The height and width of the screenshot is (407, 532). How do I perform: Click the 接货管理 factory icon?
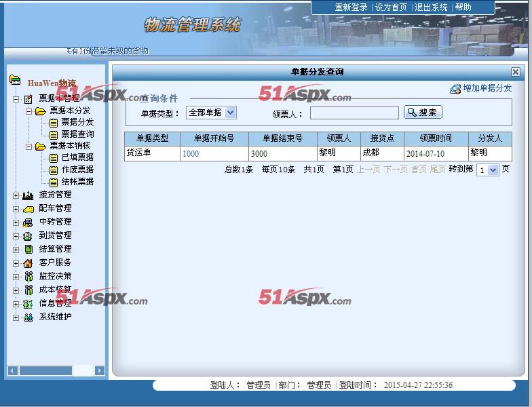[x=28, y=195]
